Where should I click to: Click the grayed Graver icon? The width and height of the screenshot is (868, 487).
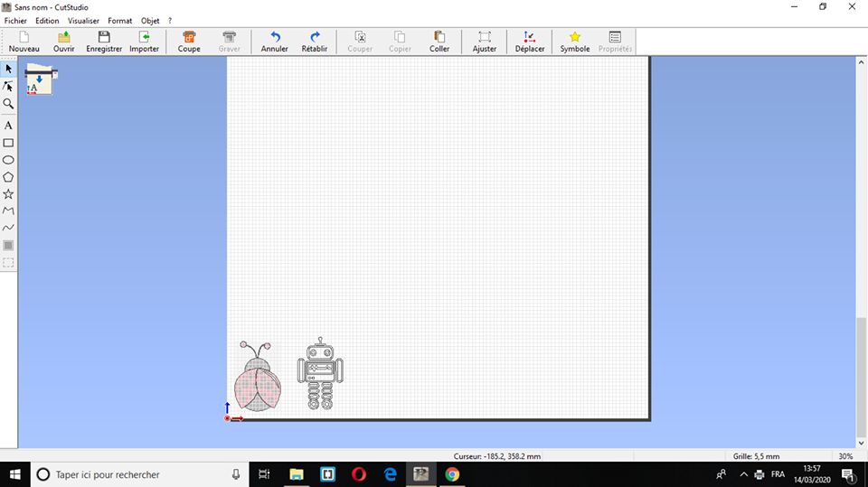229,42
